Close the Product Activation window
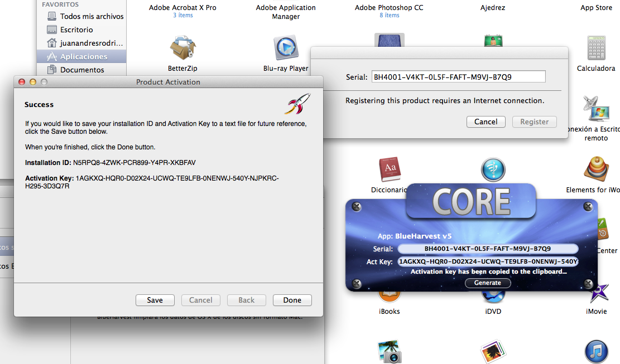 coord(22,82)
